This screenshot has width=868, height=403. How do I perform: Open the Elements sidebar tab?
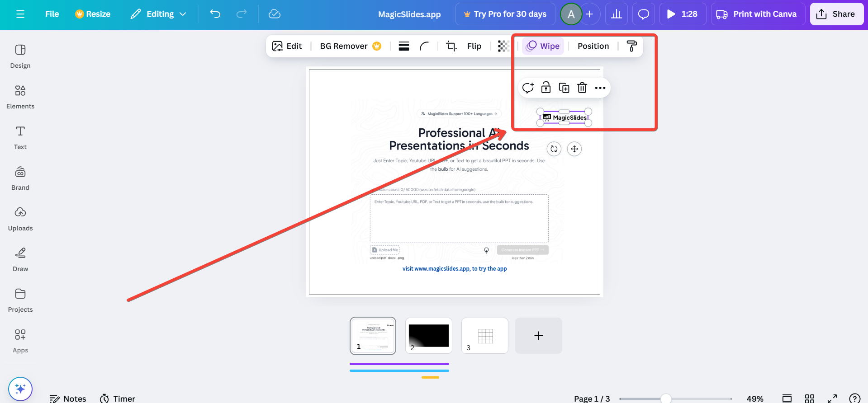click(20, 96)
